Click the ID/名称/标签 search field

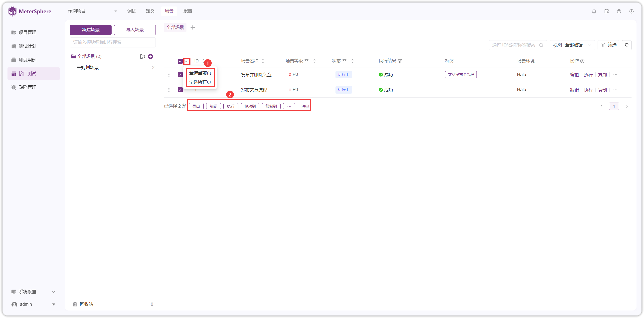(518, 45)
